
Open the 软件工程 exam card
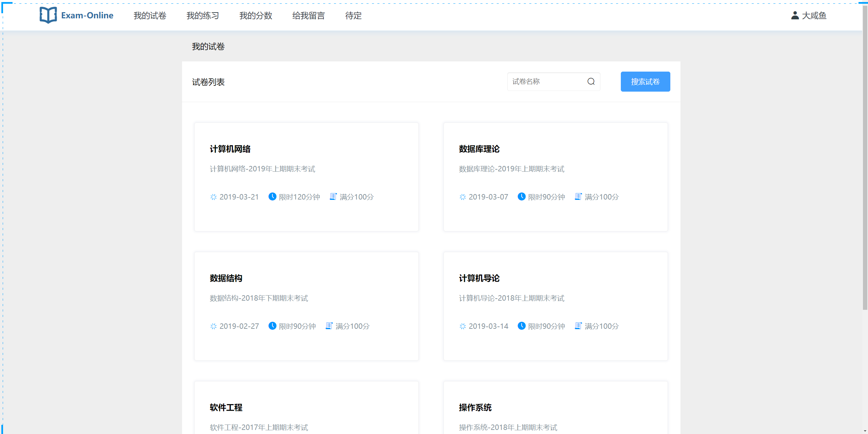point(306,407)
